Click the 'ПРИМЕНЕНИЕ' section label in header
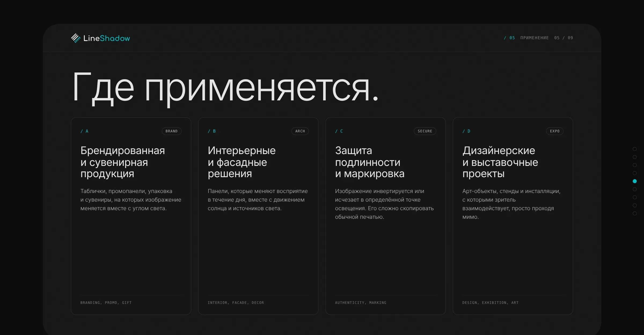644x335 pixels. pyautogui.click(x=535, y=38)
